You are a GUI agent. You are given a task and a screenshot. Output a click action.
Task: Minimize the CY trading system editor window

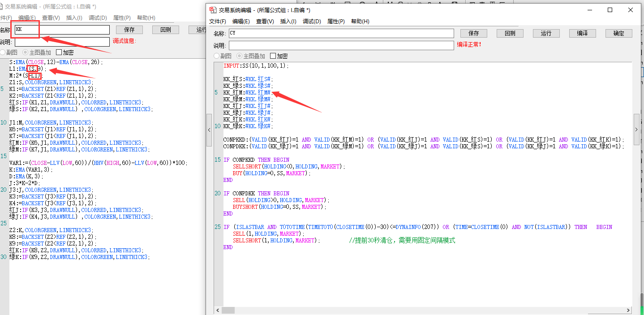589,10
